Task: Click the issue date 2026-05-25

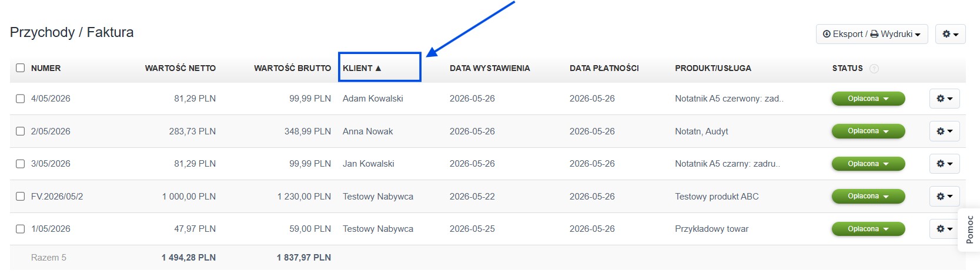Action: point(472,229)
